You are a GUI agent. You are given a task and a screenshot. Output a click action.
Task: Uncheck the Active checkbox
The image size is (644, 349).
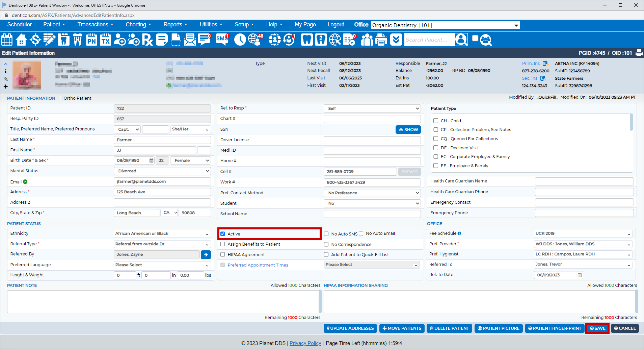223,234
